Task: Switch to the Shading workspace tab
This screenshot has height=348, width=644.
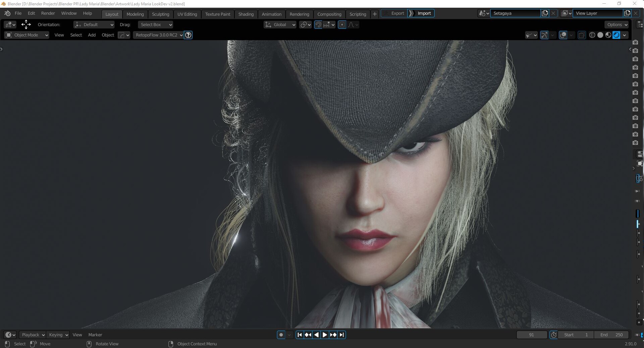Action: (246, 14)
